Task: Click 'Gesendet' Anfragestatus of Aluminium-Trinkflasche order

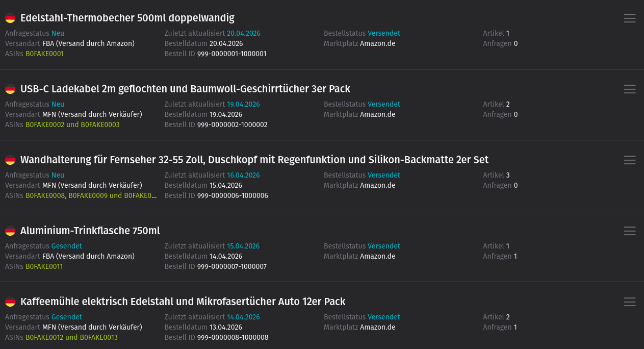Action: [x=66, y=246]
